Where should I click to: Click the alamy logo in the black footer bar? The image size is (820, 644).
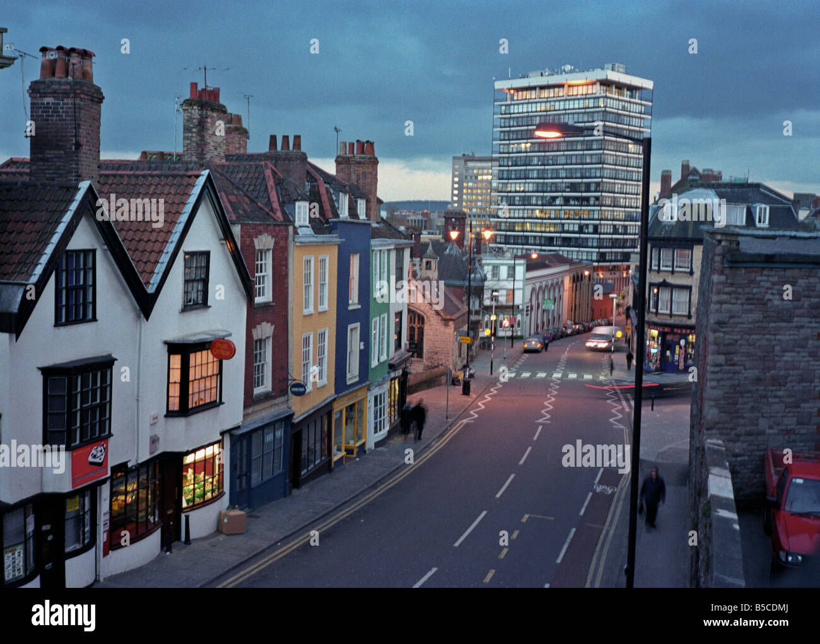(63, 615)
